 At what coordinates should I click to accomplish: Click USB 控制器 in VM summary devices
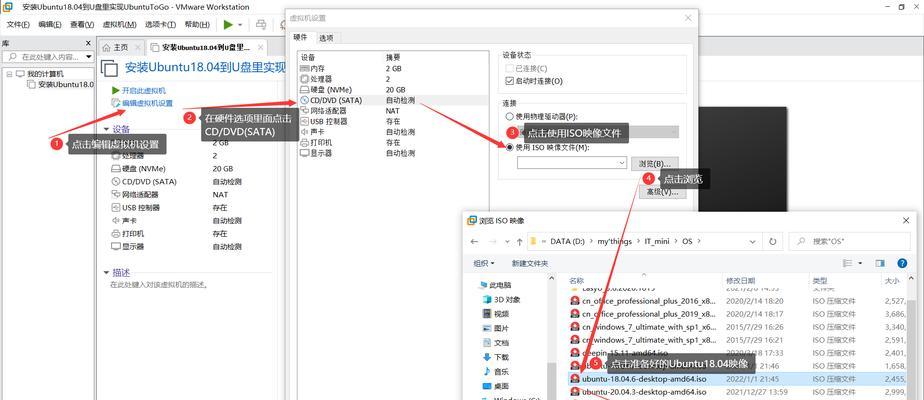coord(136,207)
